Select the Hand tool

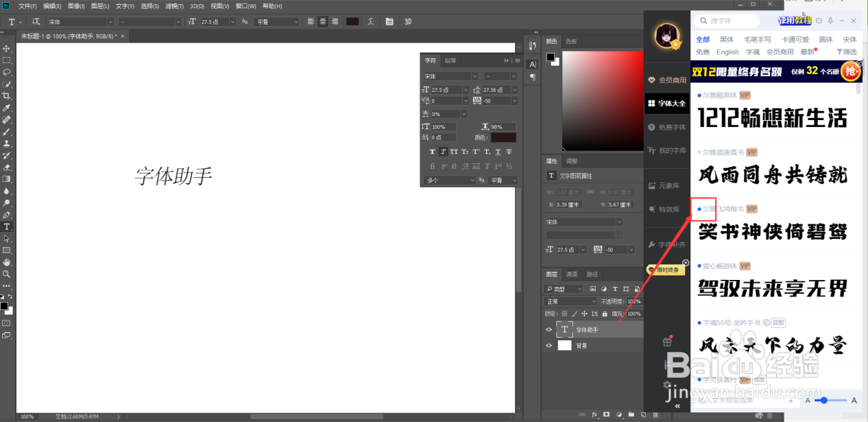(x=7, y=262)
